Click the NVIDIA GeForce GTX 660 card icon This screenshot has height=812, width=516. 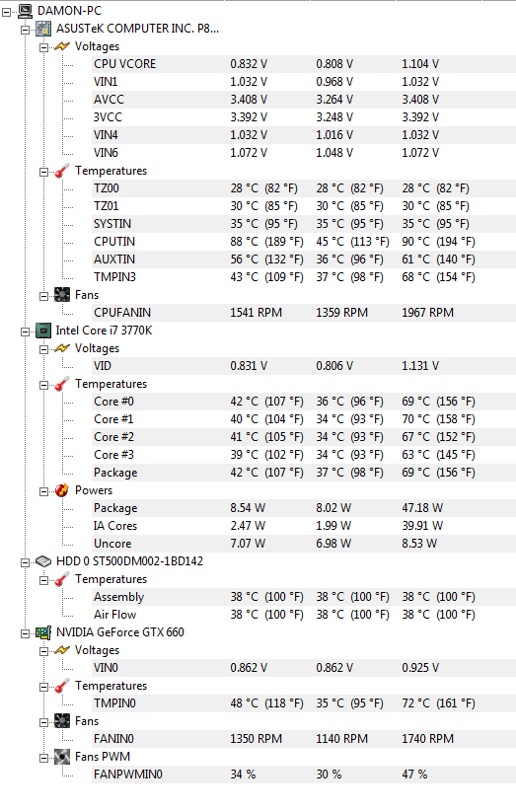tap(43, 632)
